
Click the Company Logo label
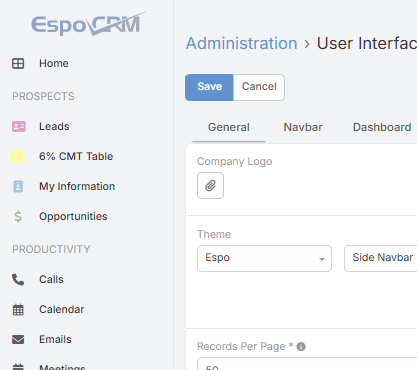point(235,161)
